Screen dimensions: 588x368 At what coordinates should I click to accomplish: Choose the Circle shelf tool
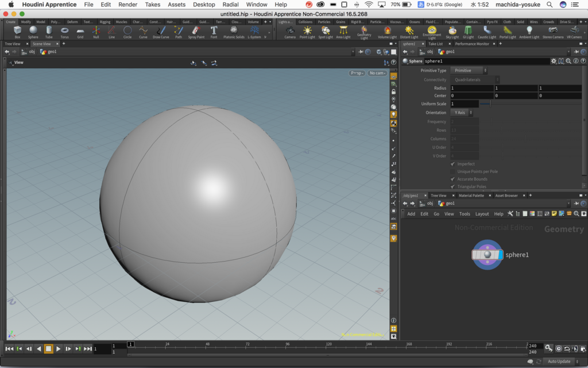click(x=127, y=32)
